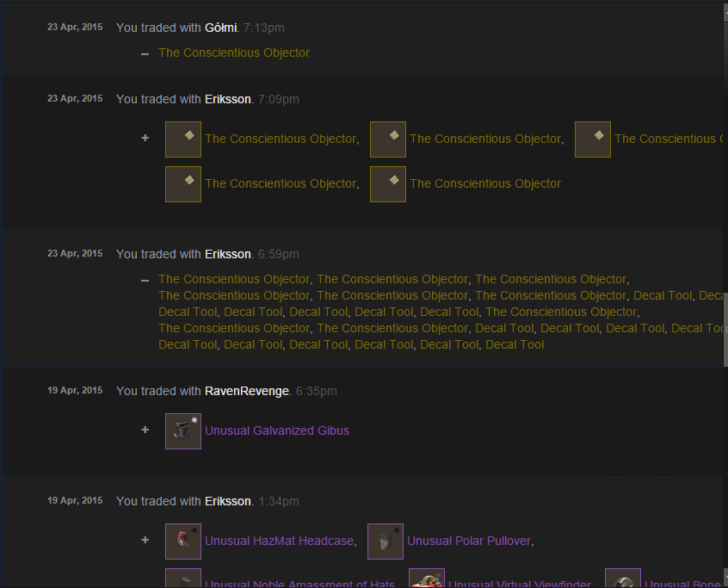Click the Unusual Galvanized Gibus item icon

(183, 431)
